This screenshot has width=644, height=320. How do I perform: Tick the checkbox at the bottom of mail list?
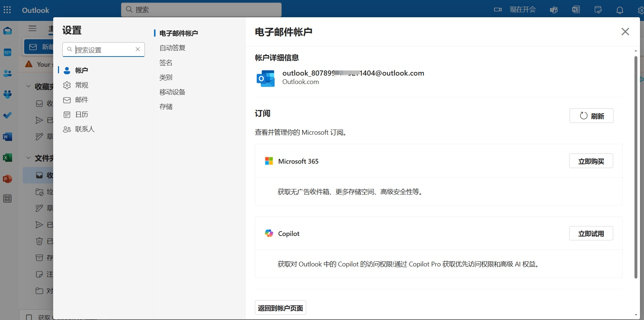point(29,317)
